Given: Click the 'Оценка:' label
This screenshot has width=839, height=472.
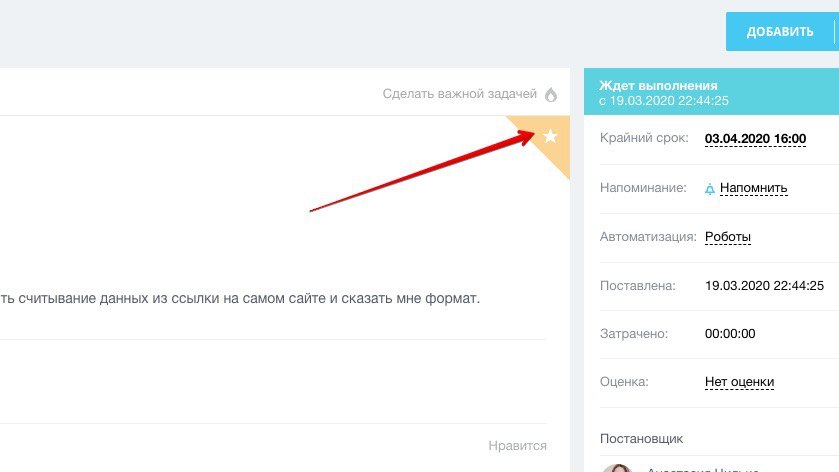Looking at the screenshot, I should point(624,382).
